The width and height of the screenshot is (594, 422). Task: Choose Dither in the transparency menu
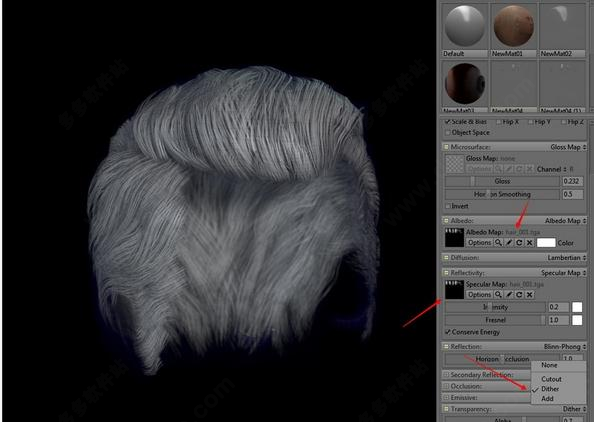558,389
